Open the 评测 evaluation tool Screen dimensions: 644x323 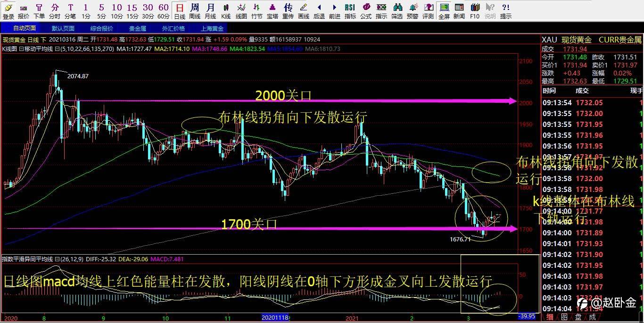[x=428, y=10]
